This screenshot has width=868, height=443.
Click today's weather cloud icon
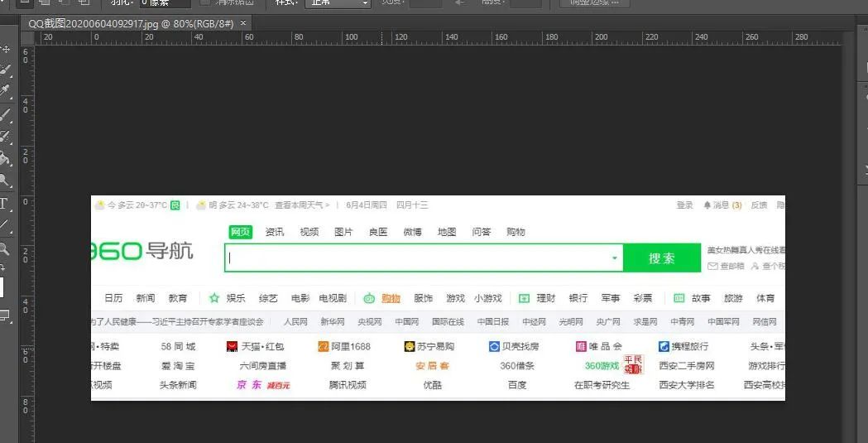[99, 205]
